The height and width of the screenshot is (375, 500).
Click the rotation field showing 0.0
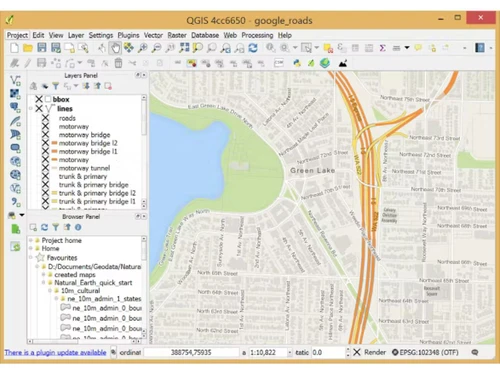(x=328, y=352)
